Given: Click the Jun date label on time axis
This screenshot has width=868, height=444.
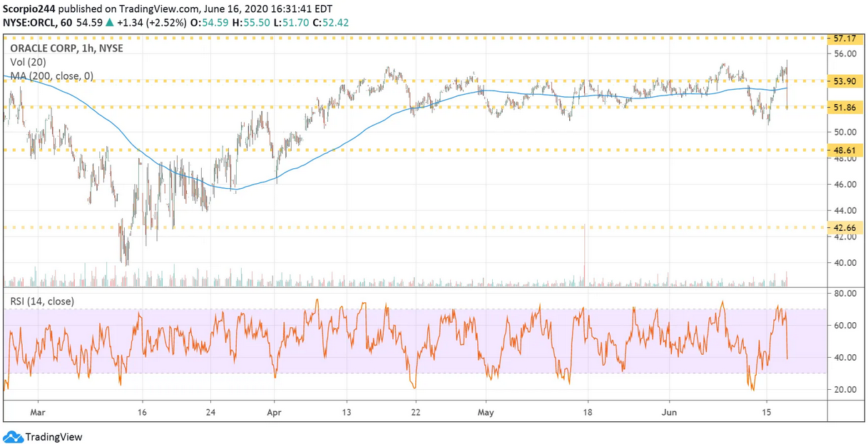Looking at the screenshot, I should click(x=670, y=413).
